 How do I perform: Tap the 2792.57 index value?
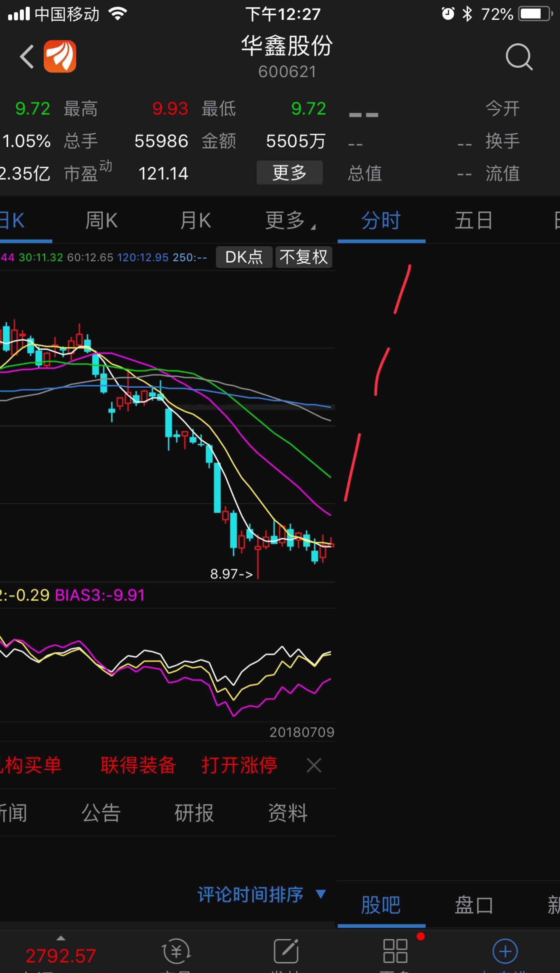[60, 956]
